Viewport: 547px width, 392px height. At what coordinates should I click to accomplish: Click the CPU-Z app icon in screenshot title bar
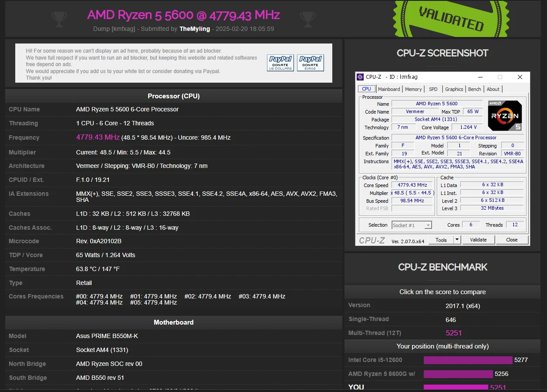[360, 77]
